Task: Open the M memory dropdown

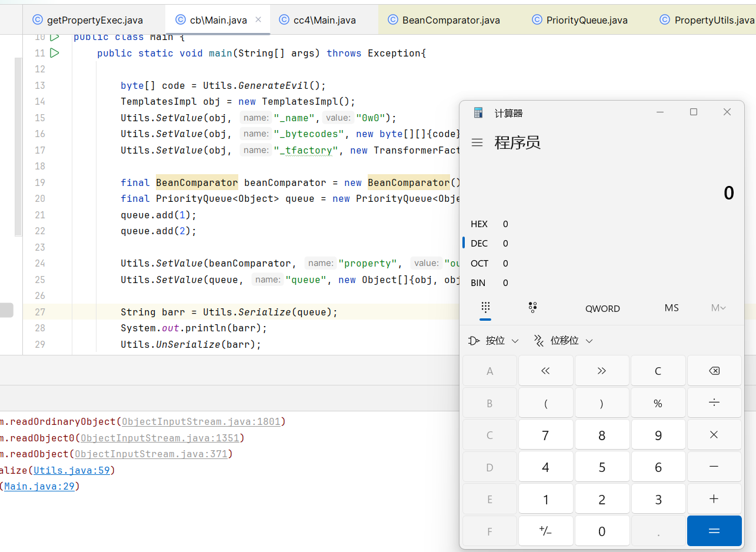Action: (x=718, y=308)
